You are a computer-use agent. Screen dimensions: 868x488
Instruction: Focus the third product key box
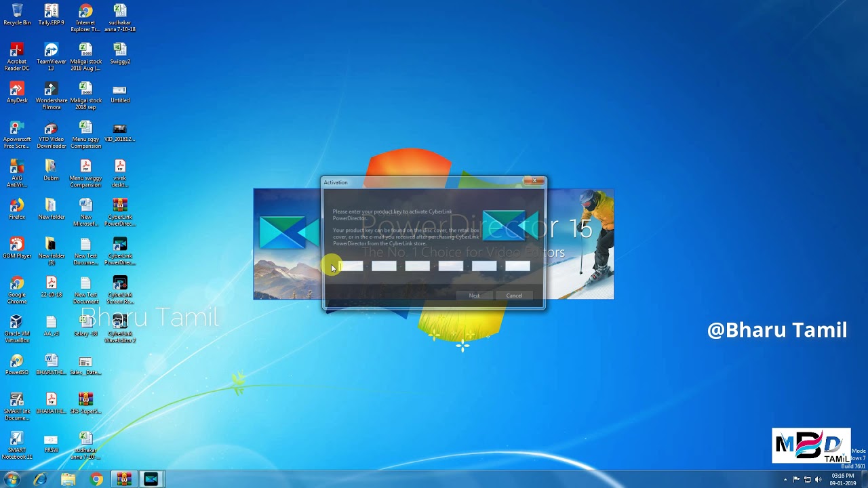417,266
